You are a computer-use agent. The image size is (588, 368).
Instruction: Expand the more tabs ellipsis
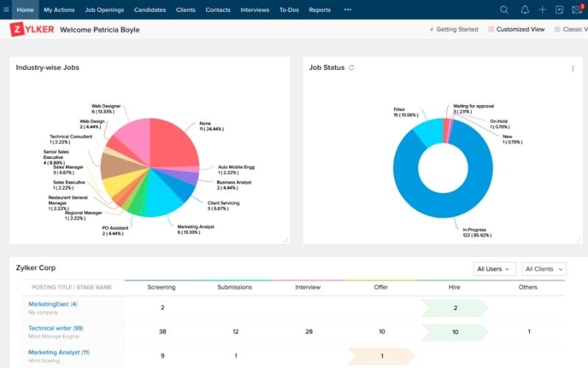pyautogui.click(x=348, y=10)
